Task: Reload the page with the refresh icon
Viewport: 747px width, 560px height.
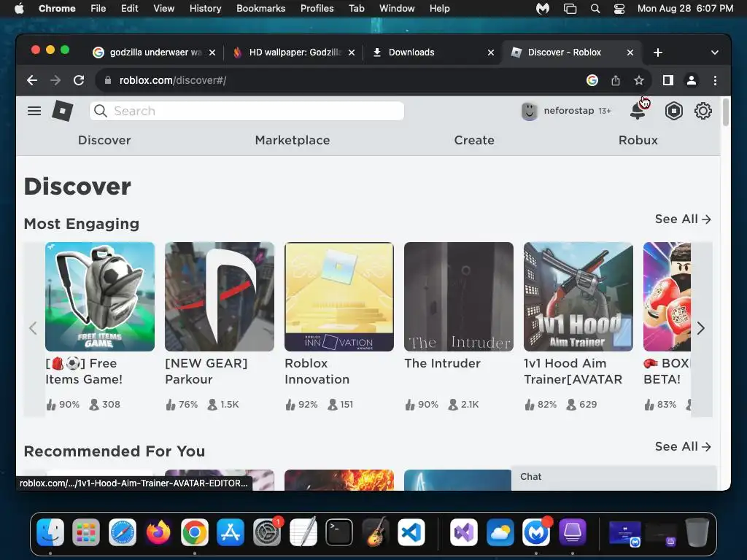Action: click(x=79, y=80)
